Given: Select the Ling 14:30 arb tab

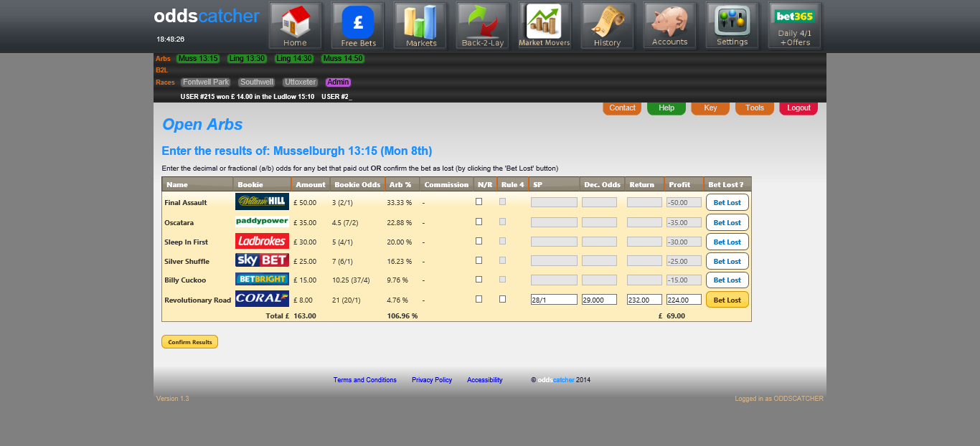Looking at the screenshot, I should [x=293, y=59].
